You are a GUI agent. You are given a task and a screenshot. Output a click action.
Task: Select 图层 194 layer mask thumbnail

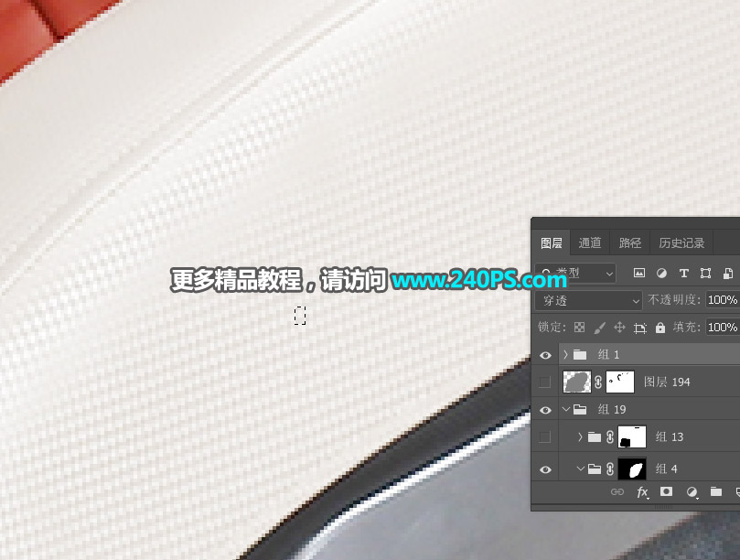(619, 382)
